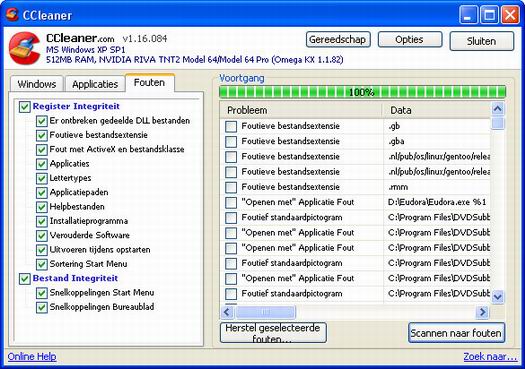Screen dimensions: 525x369
Task: Toggle Fout met ActiveX en bestandsklasse
Action: (x=41, y=149)
